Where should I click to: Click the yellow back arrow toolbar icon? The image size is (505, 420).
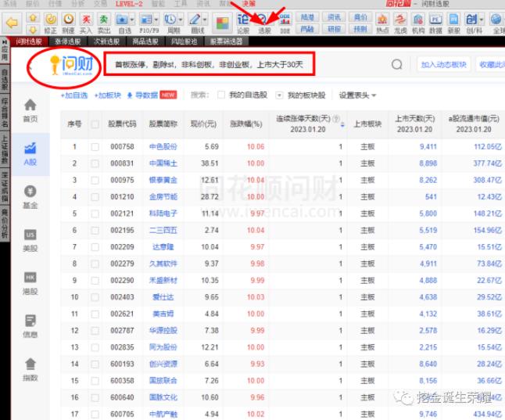pyautogui.click(x=12, y=23)
